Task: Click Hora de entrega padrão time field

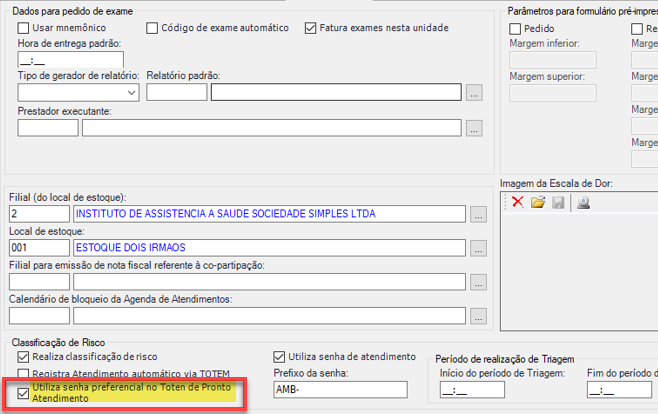Action: 70,60
